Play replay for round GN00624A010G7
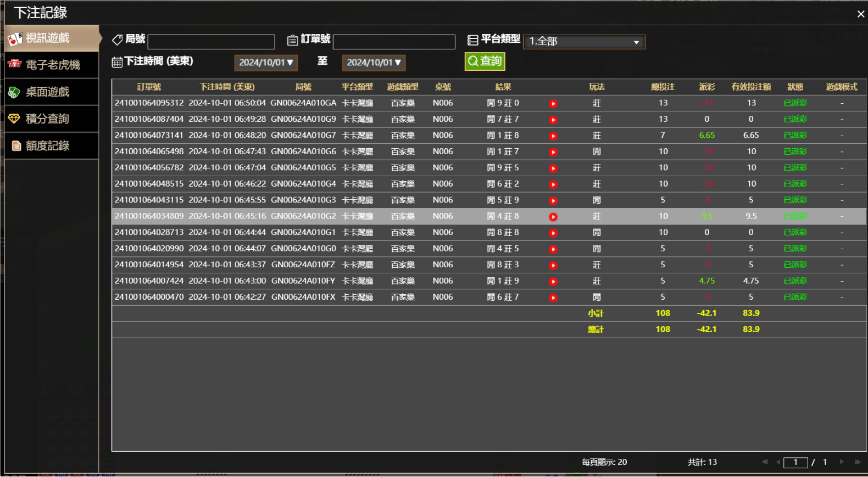Image resolution: width=868 pixels, height=477 pixels. (x=553, y=136)
